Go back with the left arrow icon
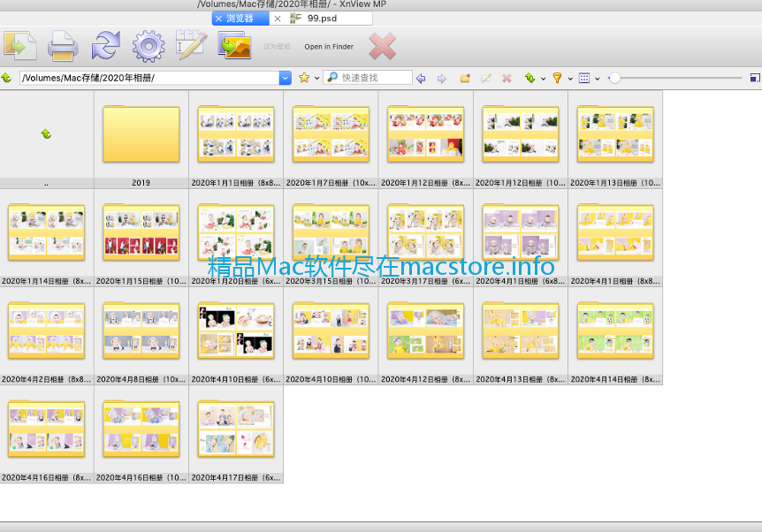 click(x=421, y=78)
